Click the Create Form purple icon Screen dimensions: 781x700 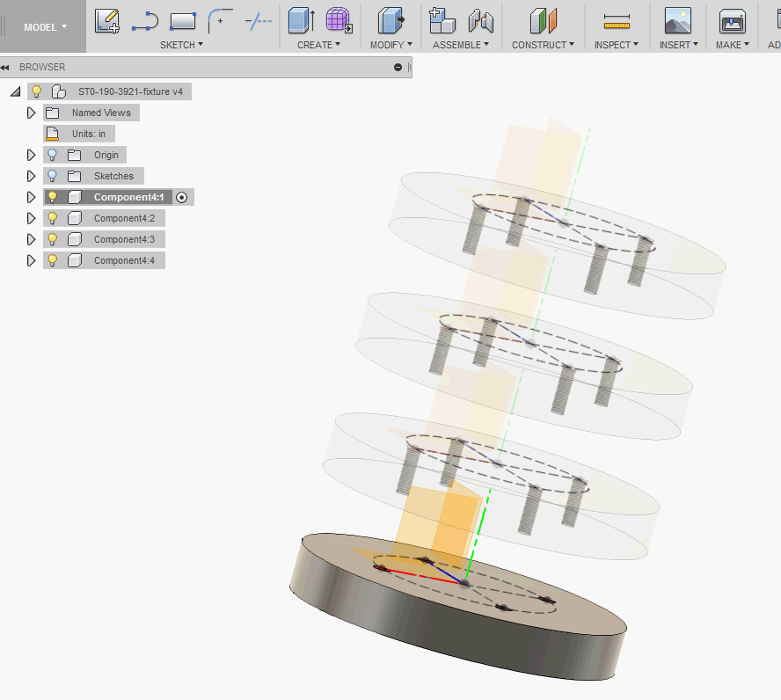(x=339, y=21)
